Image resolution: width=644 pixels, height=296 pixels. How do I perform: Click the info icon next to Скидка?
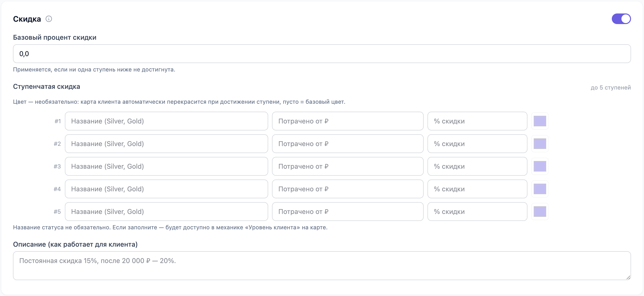pyautogui.click(x=49, y=19)
